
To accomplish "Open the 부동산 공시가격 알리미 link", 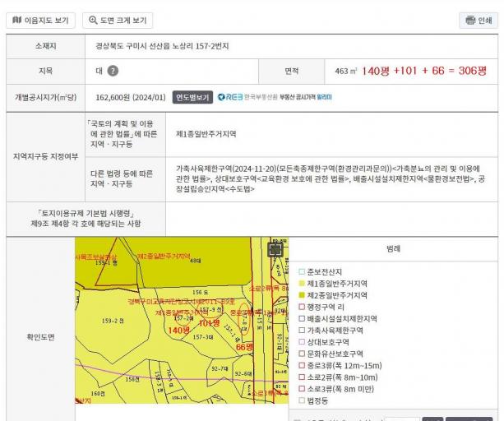I will 305,97.
